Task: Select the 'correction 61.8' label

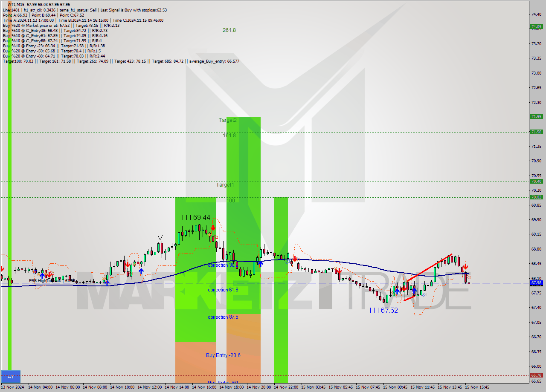Action: tap(223, 290)
